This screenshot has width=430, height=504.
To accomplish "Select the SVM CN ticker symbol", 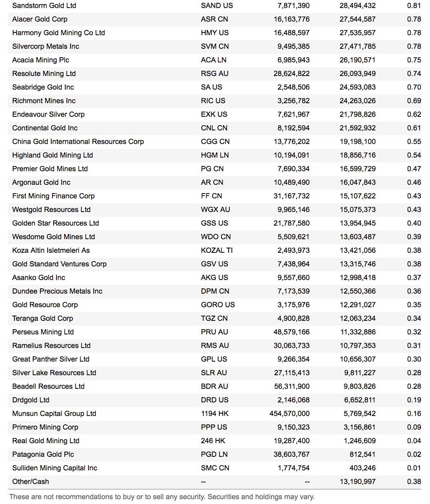I will click(215, 46).
